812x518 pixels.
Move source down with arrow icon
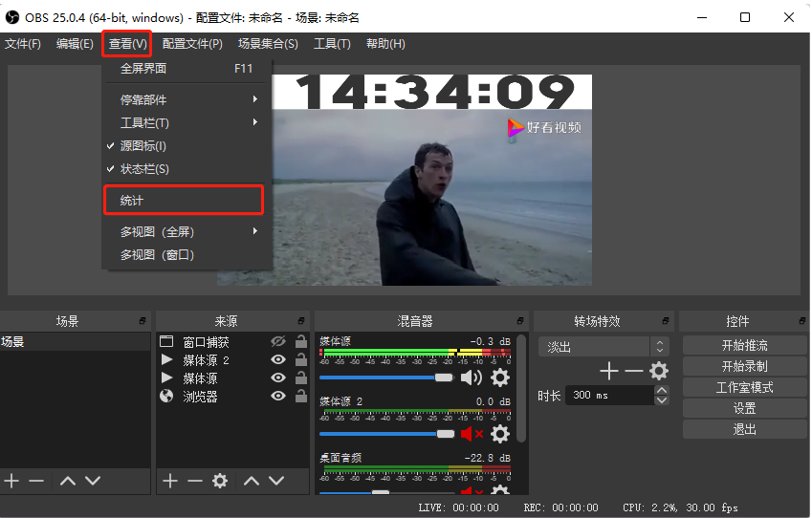coord(276,481)
